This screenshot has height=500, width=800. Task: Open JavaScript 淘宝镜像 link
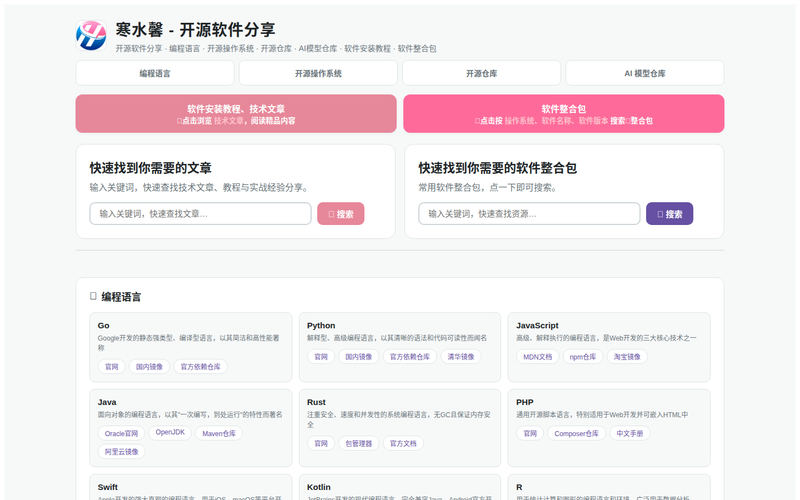click(x=627, y=357)
